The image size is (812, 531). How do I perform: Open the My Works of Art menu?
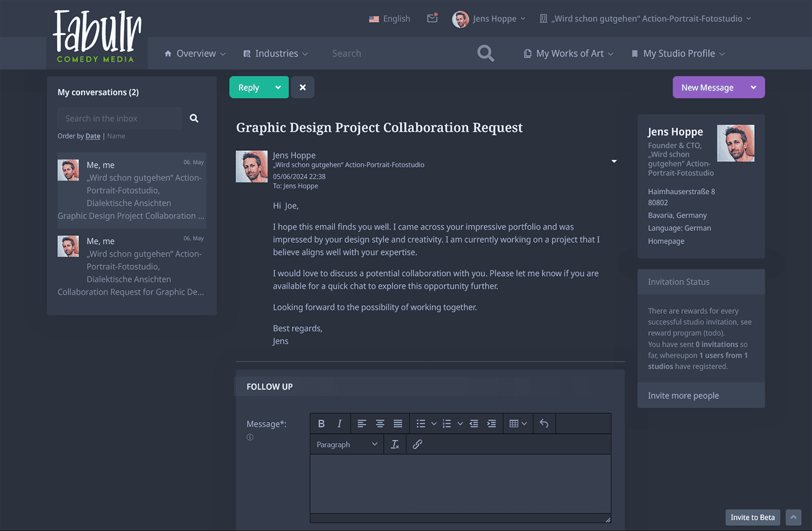click(569, 53)
